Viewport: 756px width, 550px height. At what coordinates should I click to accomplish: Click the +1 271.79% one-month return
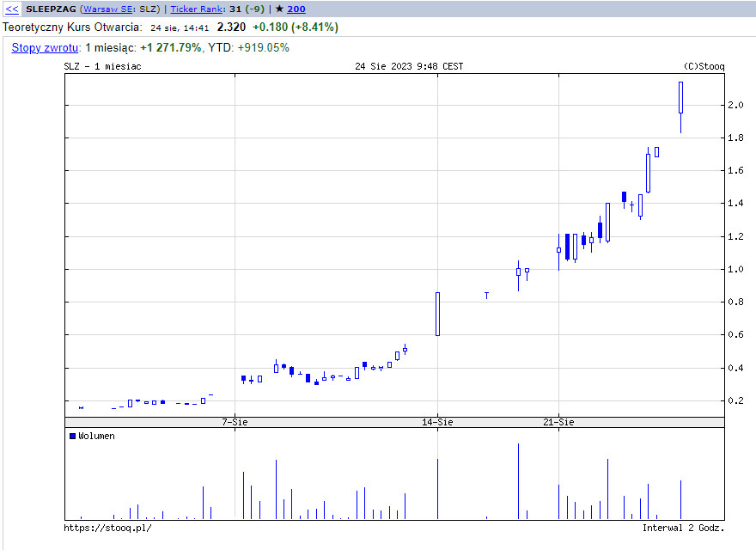click(170, 48)
